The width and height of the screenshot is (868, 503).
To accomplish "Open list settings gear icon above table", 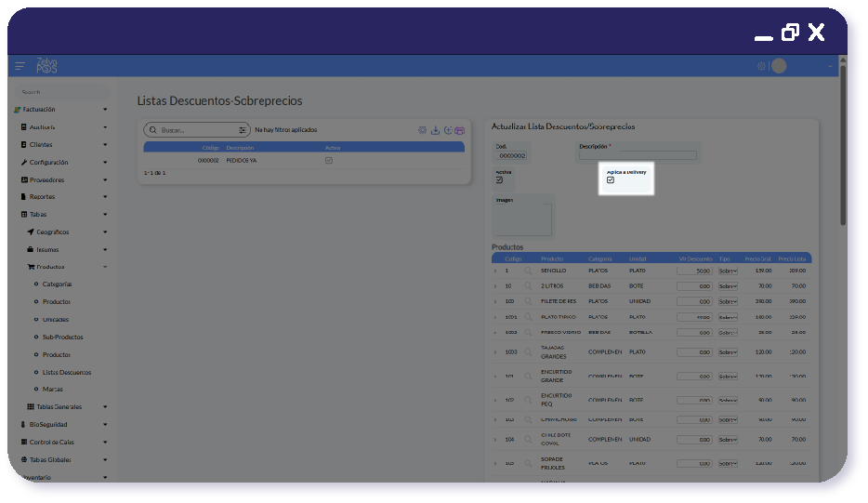I will (422, 130).
